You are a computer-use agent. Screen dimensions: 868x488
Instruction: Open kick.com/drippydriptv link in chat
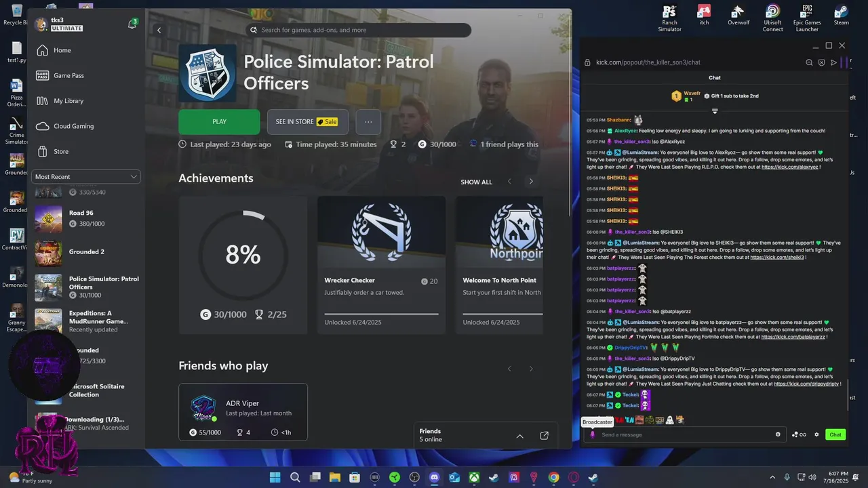point(806,384)
